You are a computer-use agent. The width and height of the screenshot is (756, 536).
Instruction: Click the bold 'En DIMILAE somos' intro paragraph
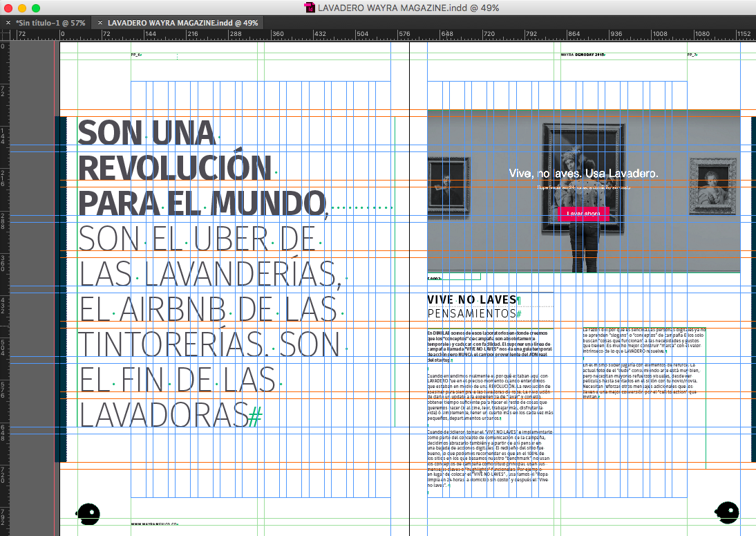488,346
